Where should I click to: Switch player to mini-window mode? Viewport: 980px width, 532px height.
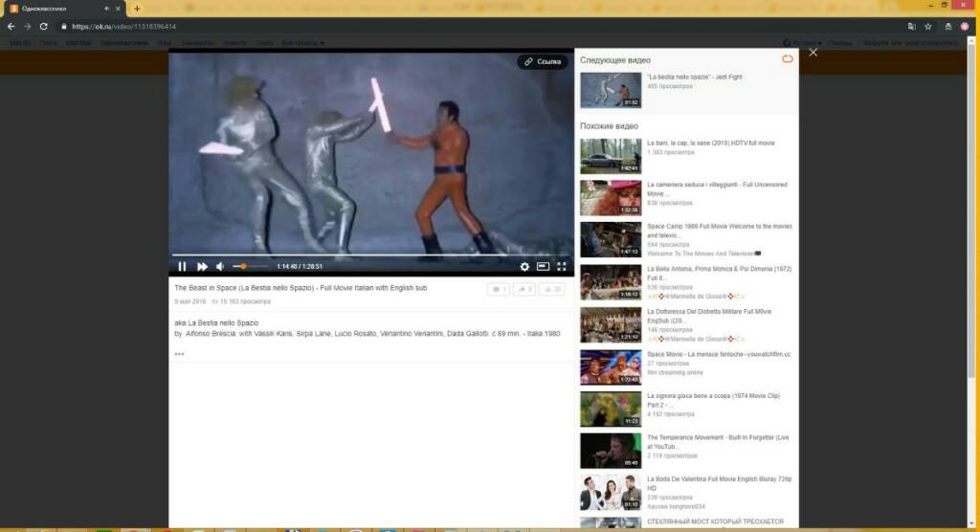pos(543,267)
